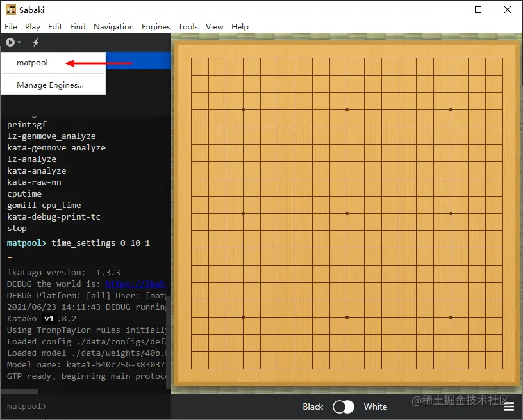Select matpool engine from dropdown menu
This screenshot has width=523, height=420.
point(53,63)
